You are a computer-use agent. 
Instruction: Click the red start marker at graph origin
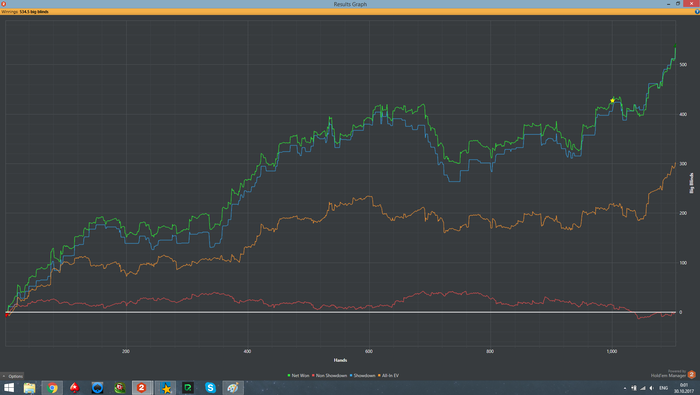(x=7, y=315)
